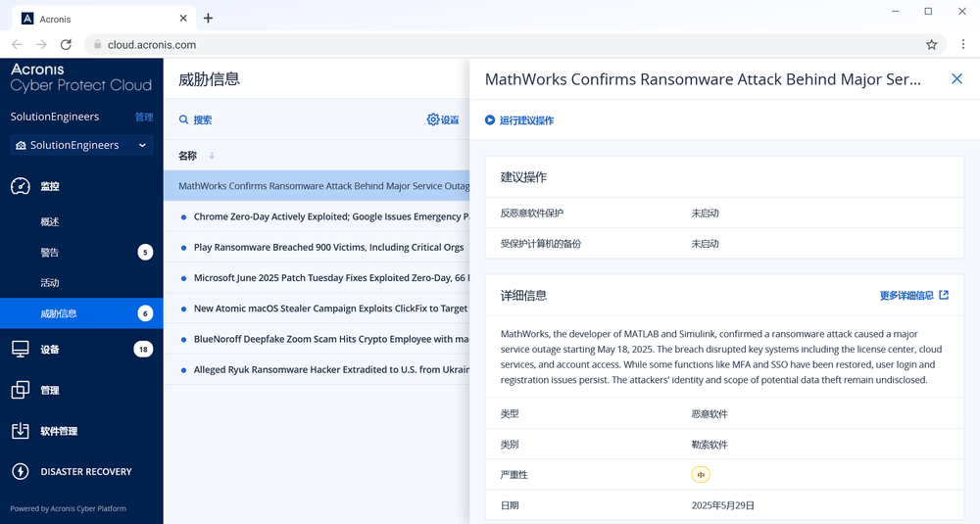Viewport: 980px width, 524px height.
Task: Click the 管理 link beside SolutionEngineers
Action: tap(144, 117)
